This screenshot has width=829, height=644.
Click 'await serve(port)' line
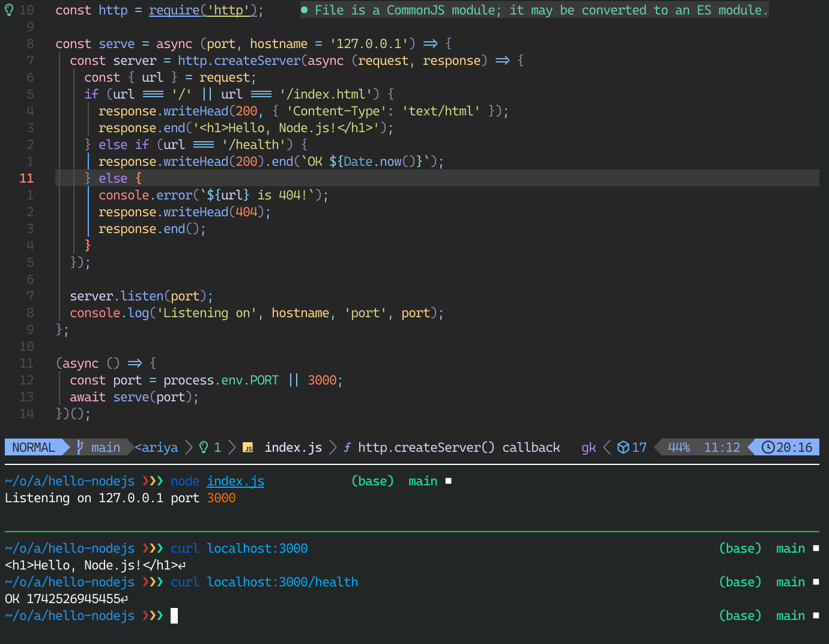click(134, 397)
